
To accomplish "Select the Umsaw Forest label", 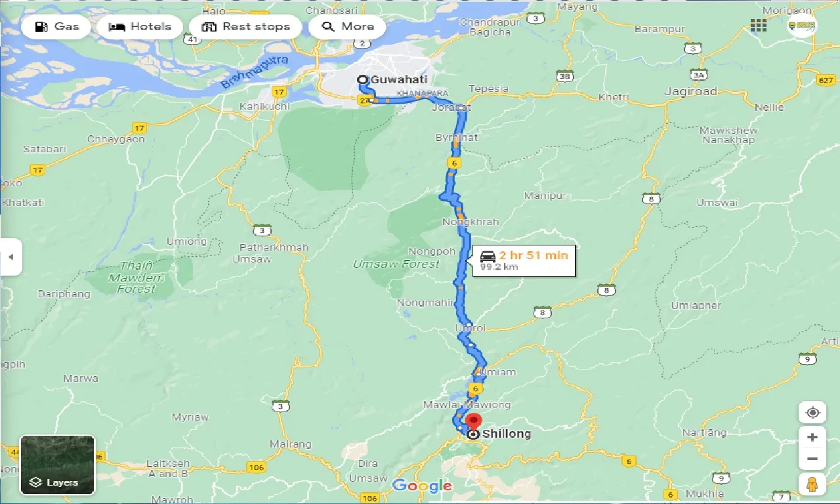I will point(396,264).
